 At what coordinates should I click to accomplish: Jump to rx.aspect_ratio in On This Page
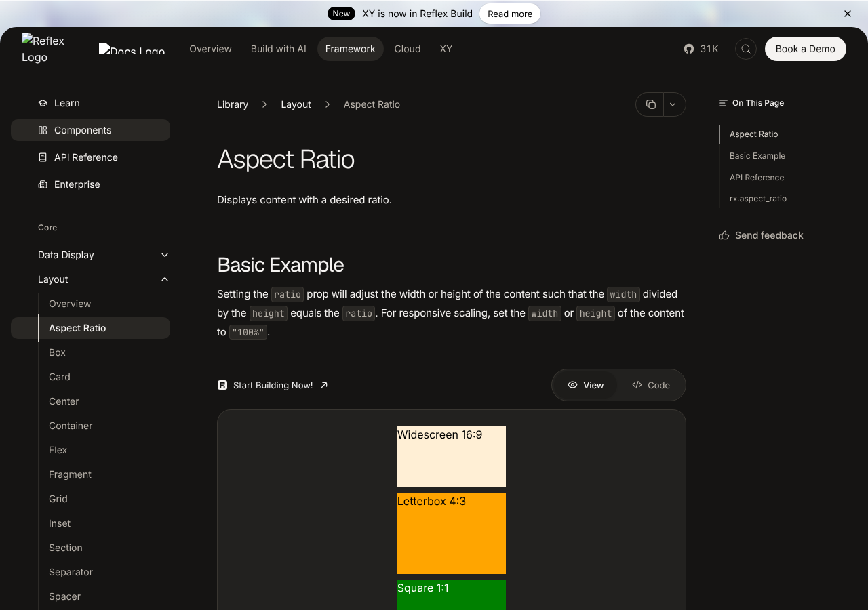758,199
